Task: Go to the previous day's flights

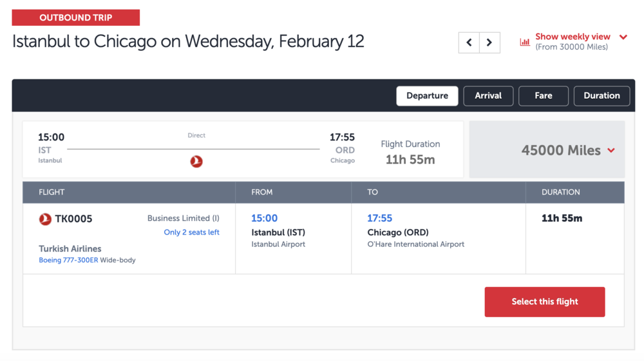Action: click(x=469, y=43)
